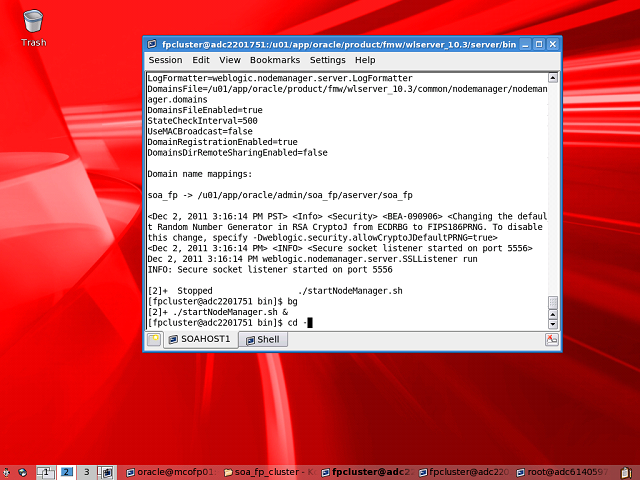Open the Trash icon on desktop
Image resolution: width=640 pixels, height=480 pixels.
pos(33,28)
